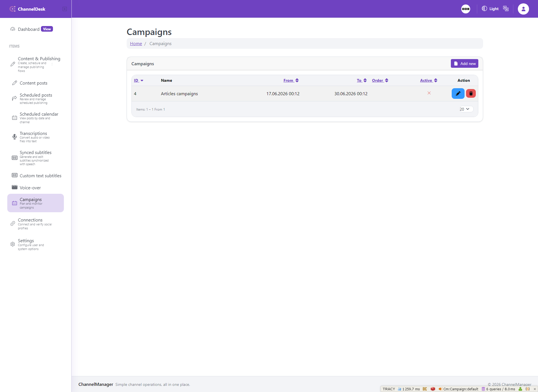Screen dimensions: 538x392
Task: Open Tracy database queries panel
Action: [498, 389]
